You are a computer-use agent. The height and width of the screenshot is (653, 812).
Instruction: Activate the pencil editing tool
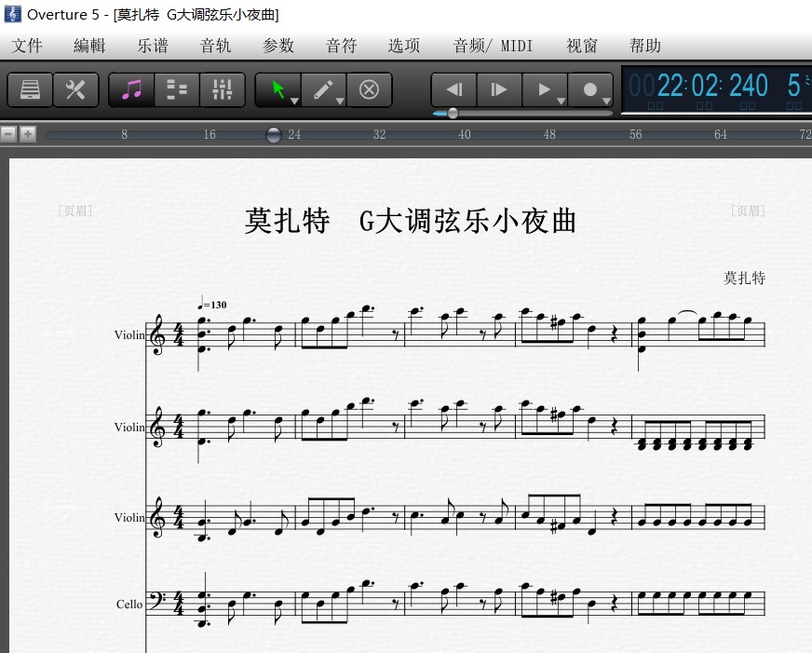click(321, 88)
